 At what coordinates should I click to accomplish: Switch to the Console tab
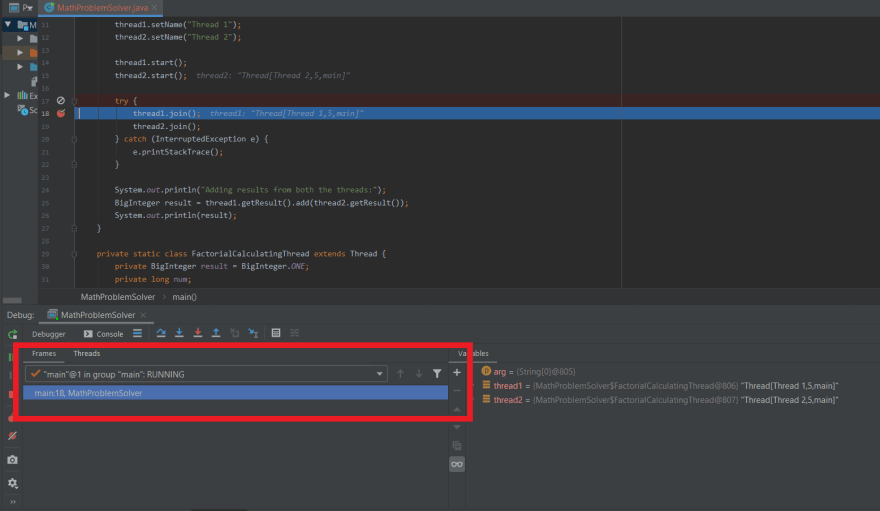pyautogui.click(x=104, y=334)
